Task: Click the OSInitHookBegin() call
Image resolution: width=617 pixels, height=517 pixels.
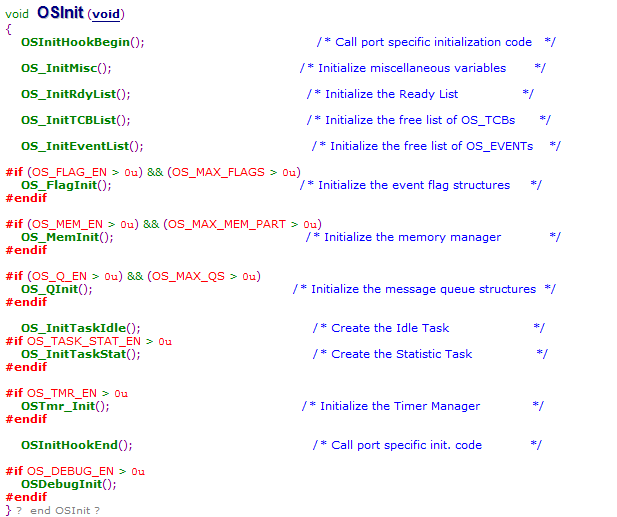Action: tap(83, 42)
